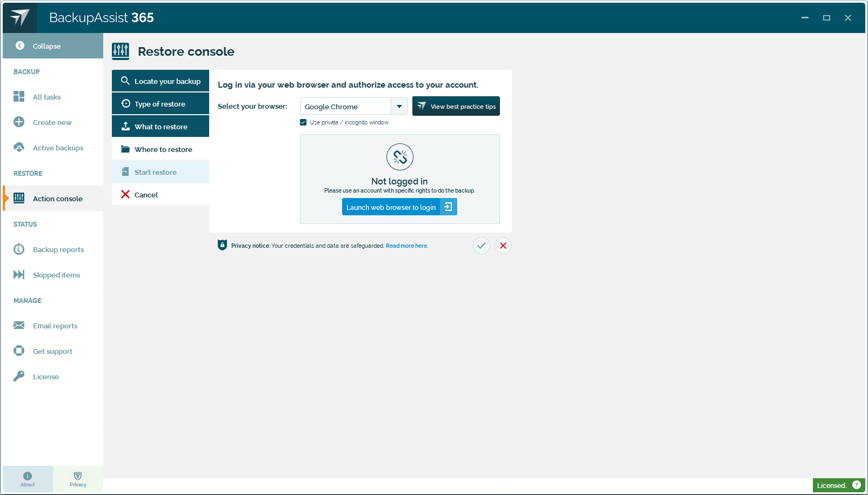Click the Backup reports clock icon
868x495 pixels.
click(x=19, y=249)
